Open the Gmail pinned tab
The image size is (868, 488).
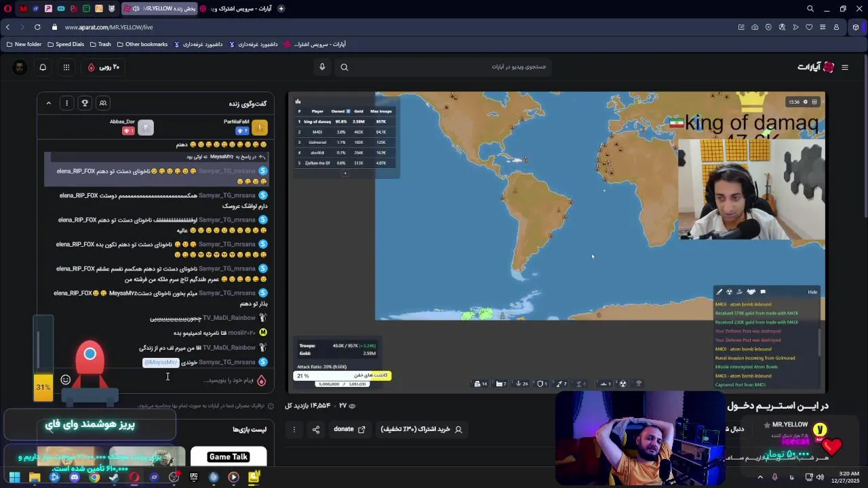click(x=23, y=9)
